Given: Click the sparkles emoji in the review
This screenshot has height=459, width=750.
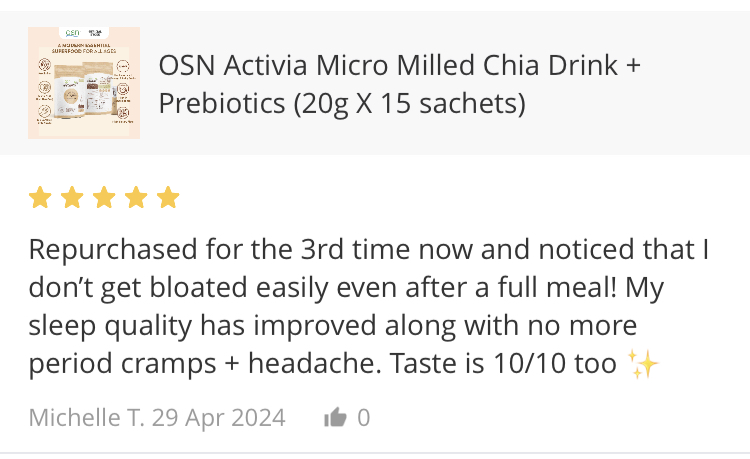Looking at the screenshot, I should [642, 364].
